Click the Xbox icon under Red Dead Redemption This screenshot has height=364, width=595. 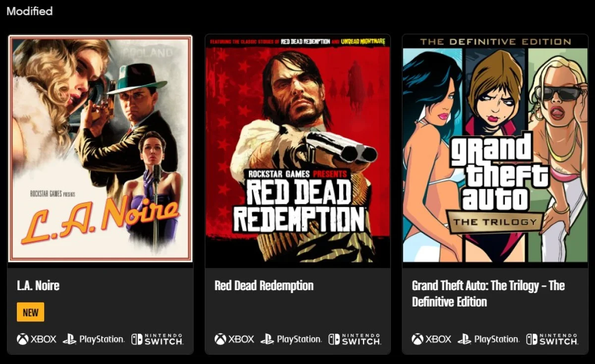click(x=234, y=339)
